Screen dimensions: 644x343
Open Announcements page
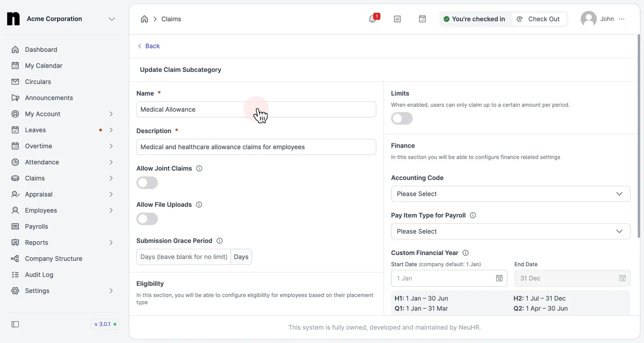click(x=49, y=98)
